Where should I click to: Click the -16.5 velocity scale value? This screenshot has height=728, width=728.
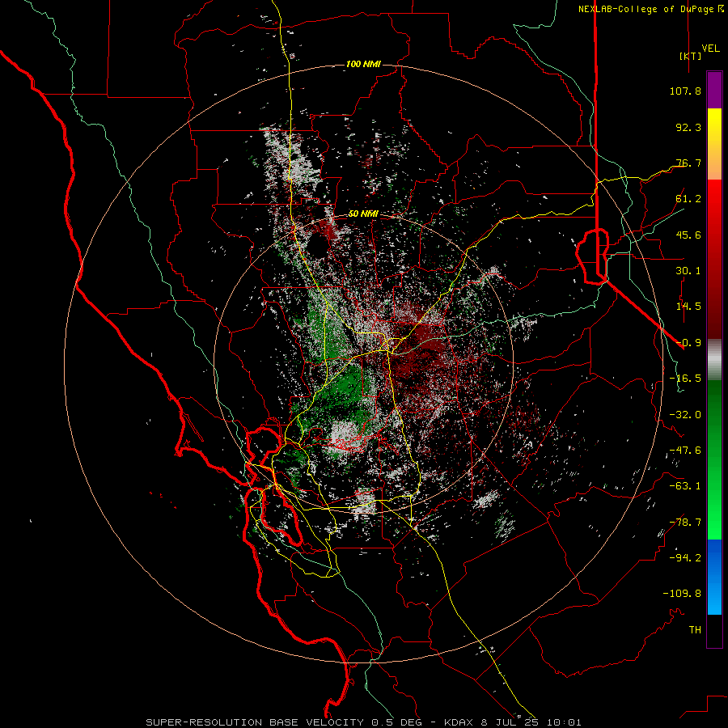pyautogui.click(x=685, y=379)
